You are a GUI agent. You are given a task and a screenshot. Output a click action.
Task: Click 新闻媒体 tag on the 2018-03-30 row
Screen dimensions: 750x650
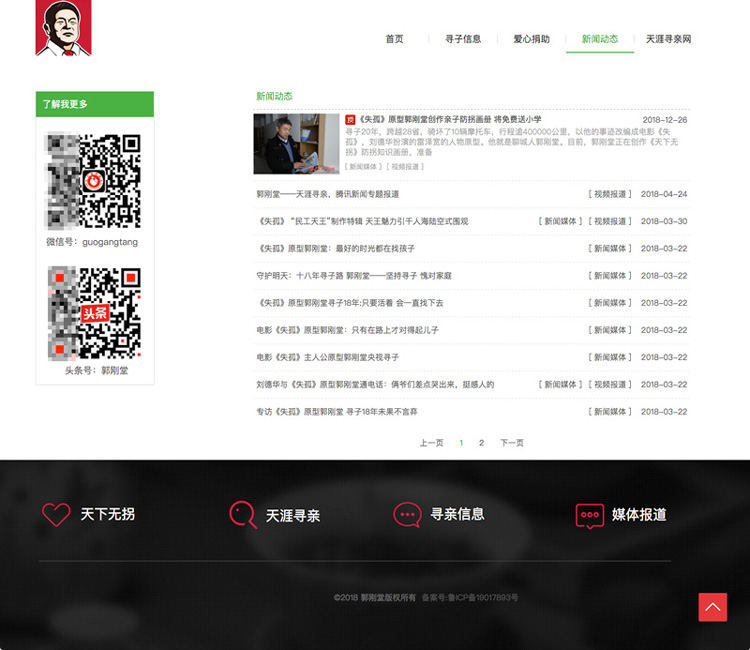point(560,221)
